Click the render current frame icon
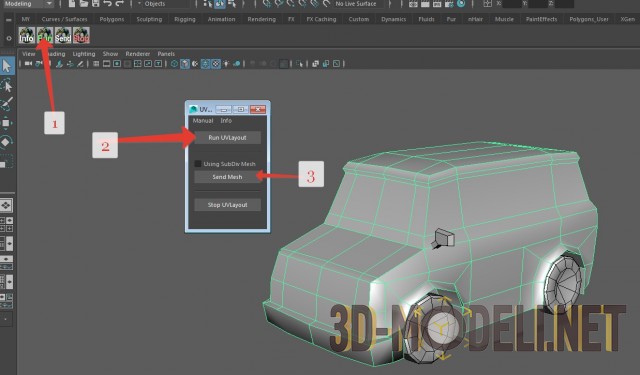The height and width of the screenshot is (375, 640). click(425, 4)
